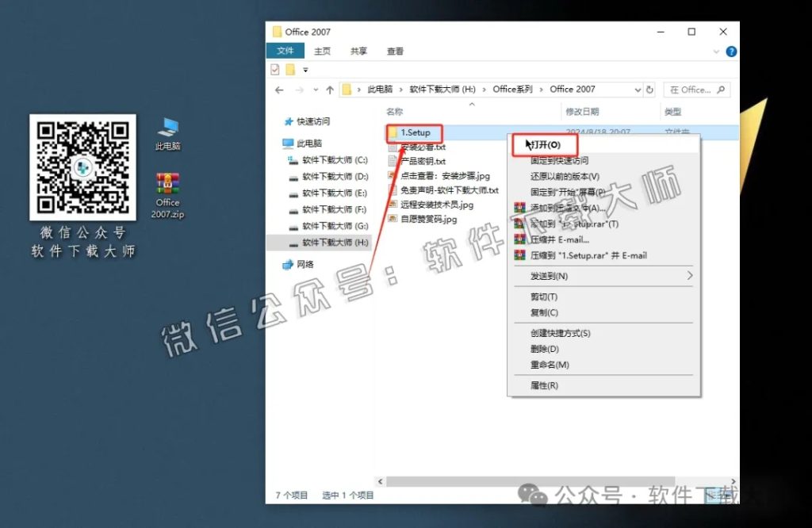The height and width of the screenshot is (528, 812).
Task: Click the Up navigation arrow
Action: [330, 89]
